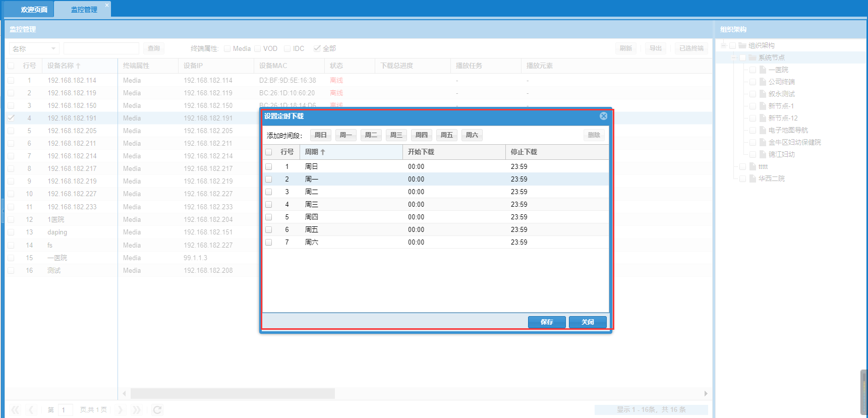Image resolution: width=868 pixels, height=418 pixels.
Task: Click the 关闭 button in dialog
Action: pos(588,322)
